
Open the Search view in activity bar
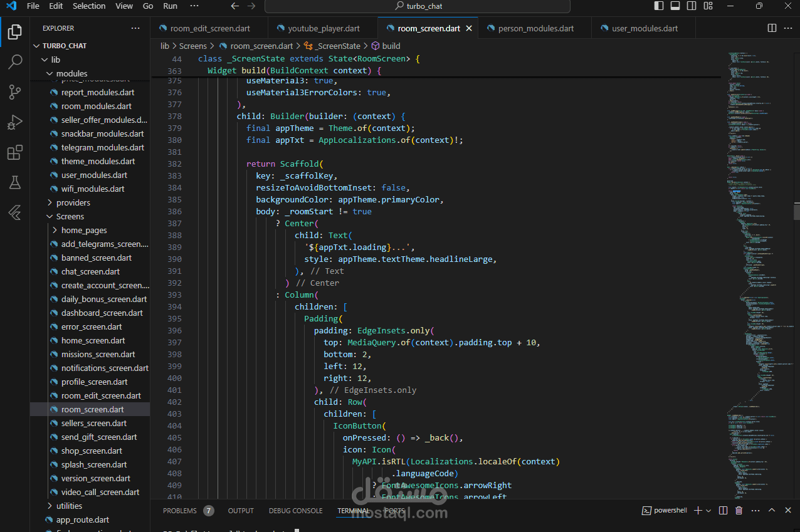[15, 62]
